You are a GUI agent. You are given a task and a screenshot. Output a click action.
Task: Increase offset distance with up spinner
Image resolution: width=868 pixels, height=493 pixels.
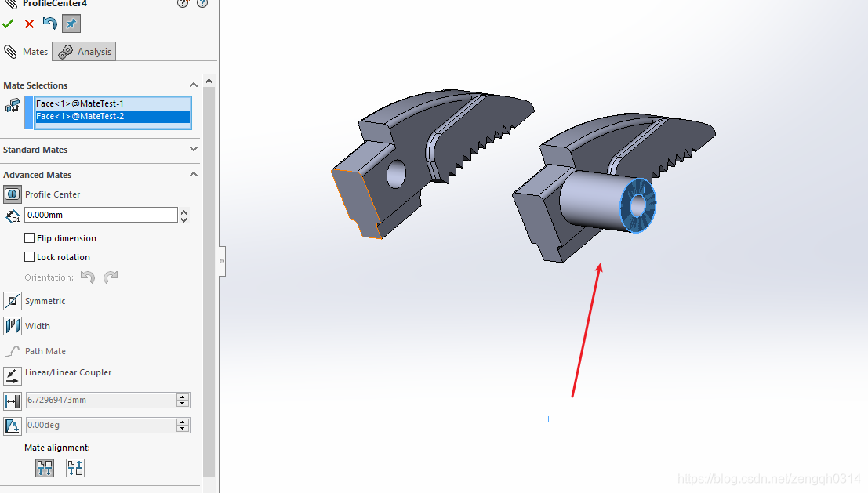183,212
